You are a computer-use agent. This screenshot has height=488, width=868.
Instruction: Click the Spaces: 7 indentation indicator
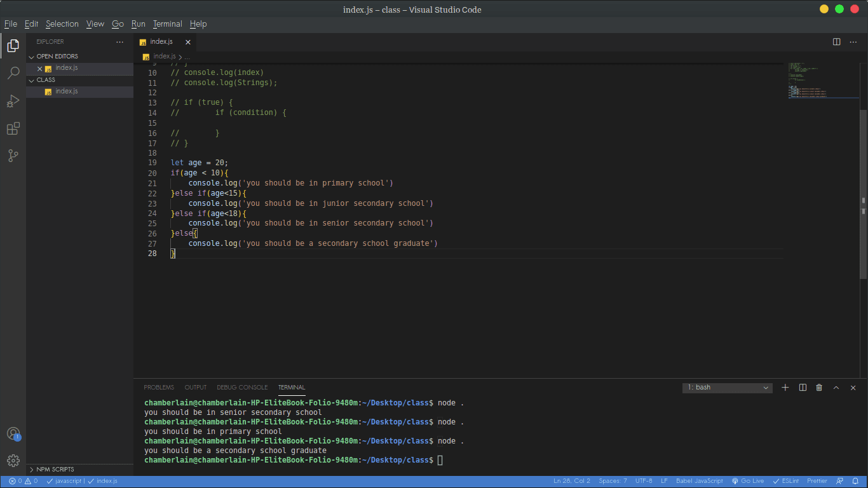(613, 481)
